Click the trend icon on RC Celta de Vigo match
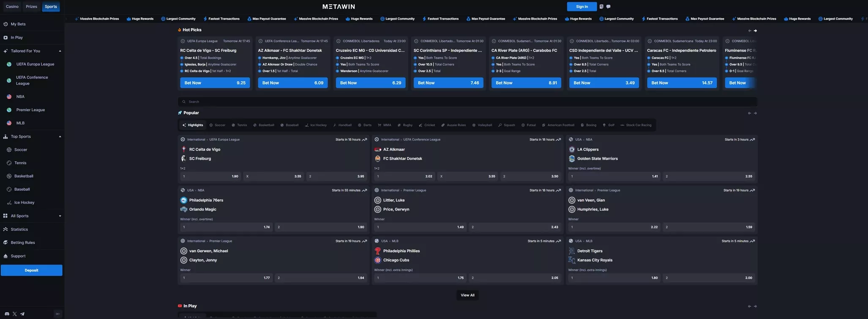 [x=364, y=140]
